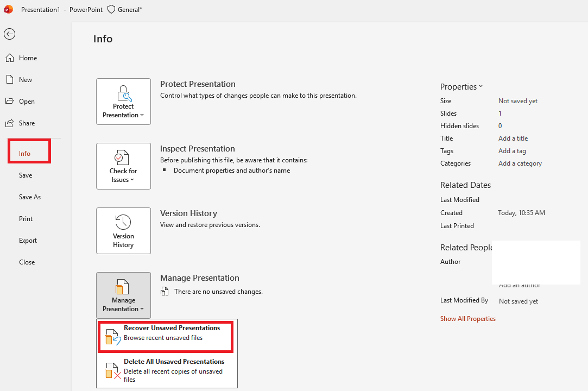The height and width of the screenshot is (391, 588).
Task: Open the Protect Presentation dropdown button
Action: [x=123, y=102]
